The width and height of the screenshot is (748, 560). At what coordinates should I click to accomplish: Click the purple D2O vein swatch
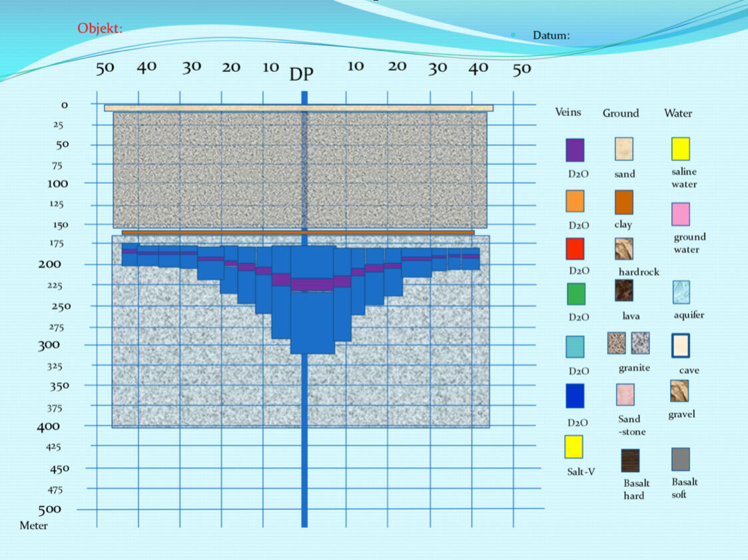[x=575, y=150]
